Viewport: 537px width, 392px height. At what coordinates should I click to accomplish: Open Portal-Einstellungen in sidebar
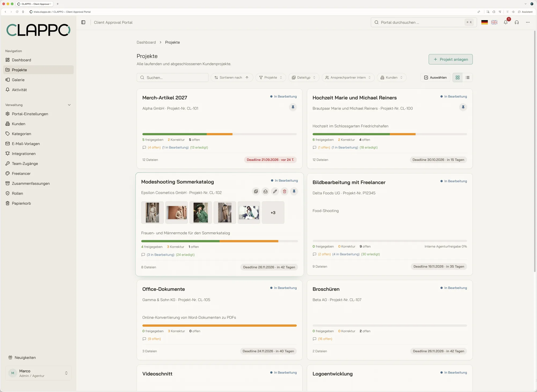pos(38,114)
